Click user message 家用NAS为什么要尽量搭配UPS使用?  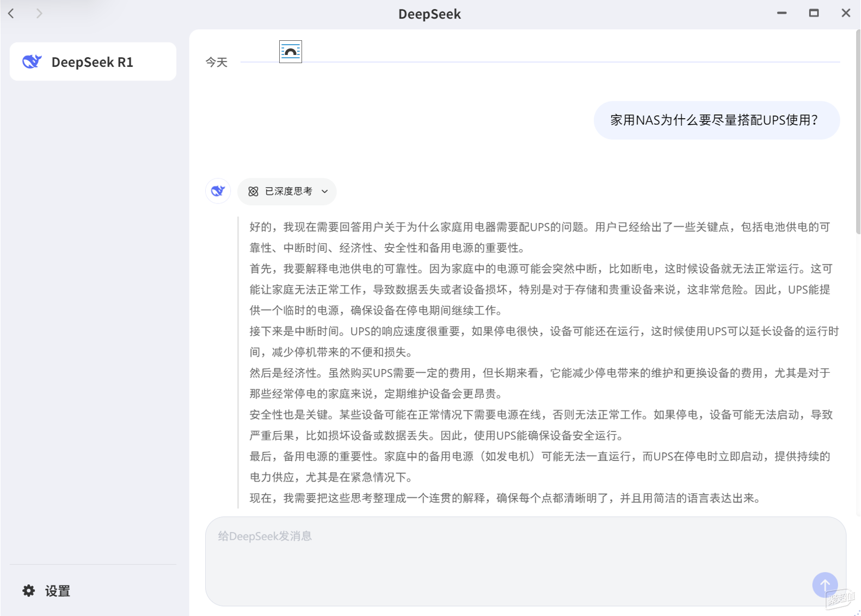(716, 120)
